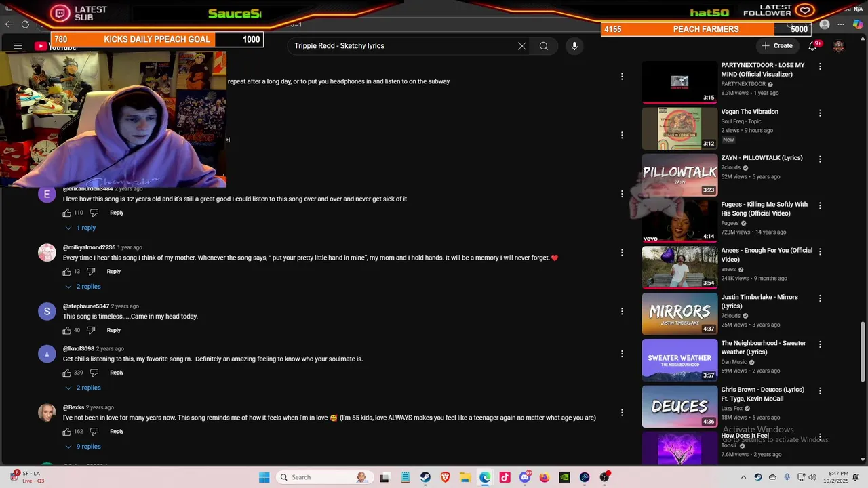Expand 2 replies under the mother comment

(83, 287)
